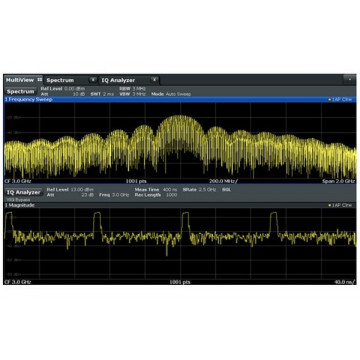Screen dimensions: 360x360
Task: Select the IQ Analyzer channel label button
Action: pos(23,192)
